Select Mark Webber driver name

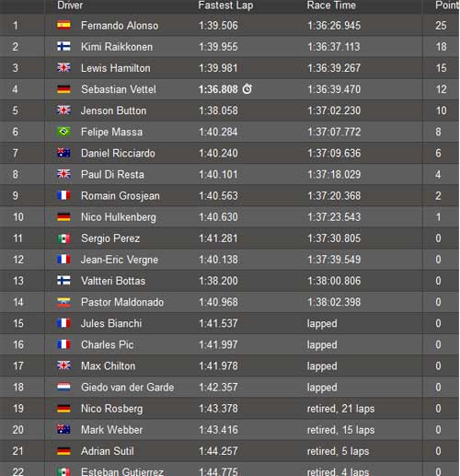click(x=112, y=430)
